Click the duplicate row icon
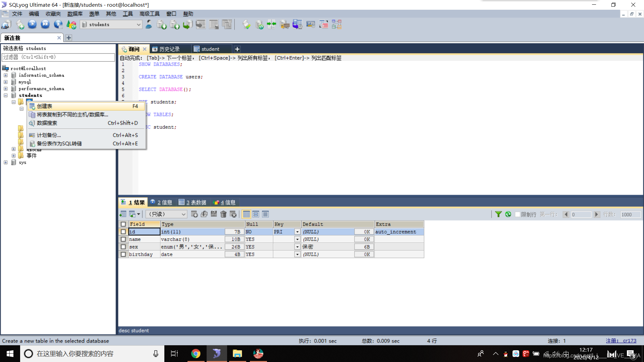 pos(204,214)
